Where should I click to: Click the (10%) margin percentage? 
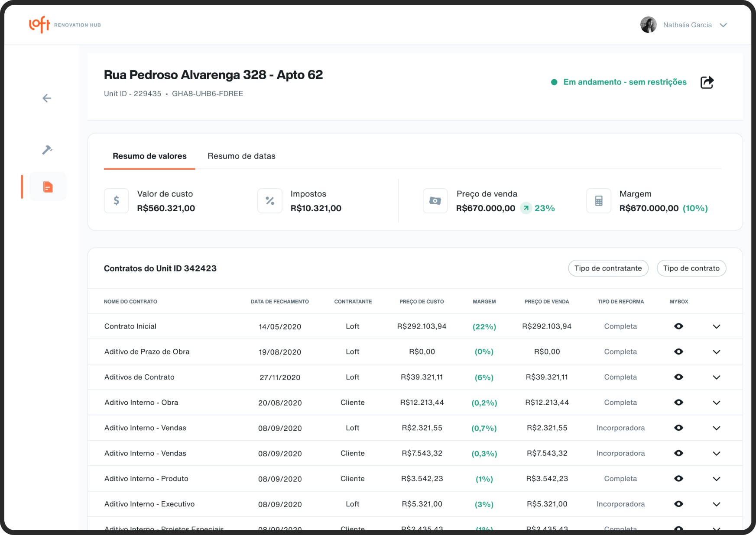point(695,208)
